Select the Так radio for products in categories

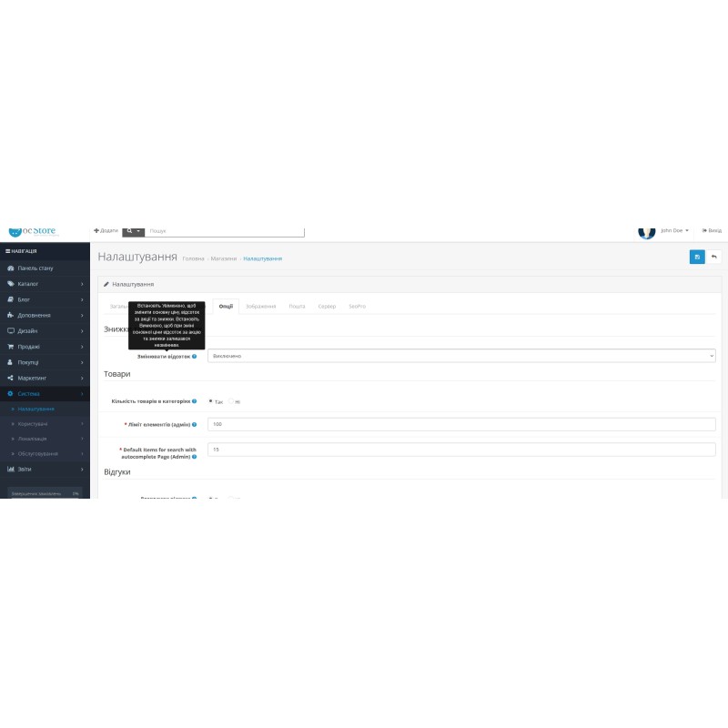coord(208,400)
